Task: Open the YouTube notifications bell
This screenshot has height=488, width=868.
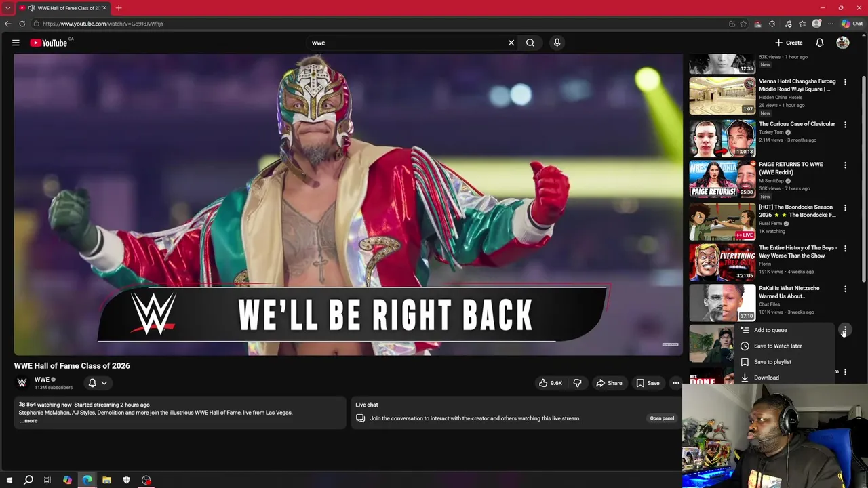Action: pyautogui.click(x=820, y=43)
